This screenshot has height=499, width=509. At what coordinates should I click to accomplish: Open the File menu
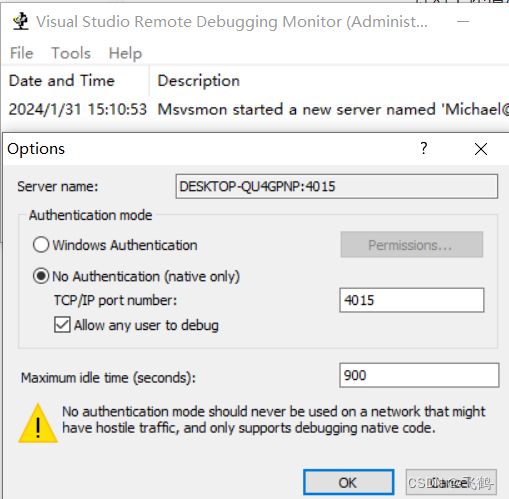(x=22, y=53)
